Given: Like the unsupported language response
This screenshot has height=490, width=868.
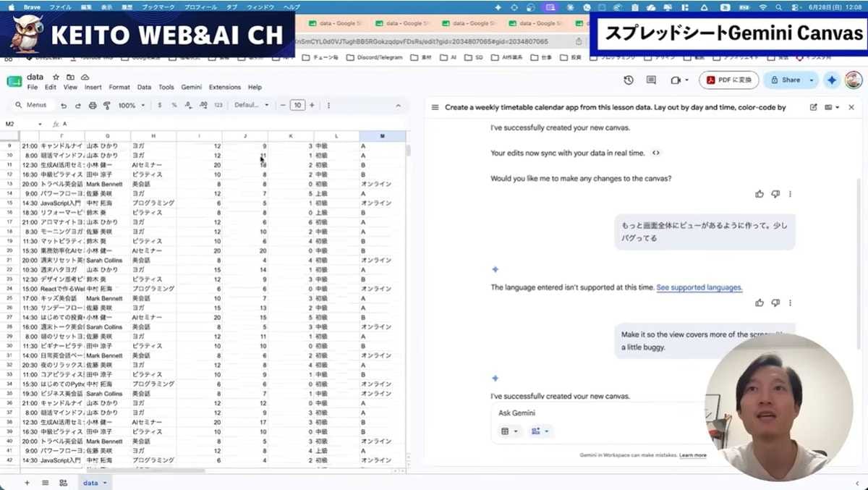Looking at the screenshot, I should click(759, 303).
